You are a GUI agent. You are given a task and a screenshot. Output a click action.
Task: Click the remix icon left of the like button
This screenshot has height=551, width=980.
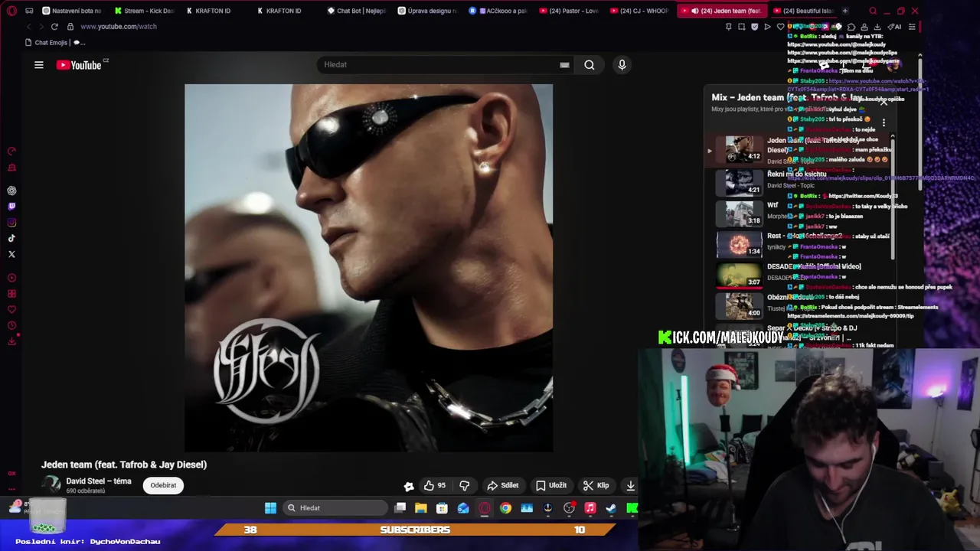click(x=409, y=485)
